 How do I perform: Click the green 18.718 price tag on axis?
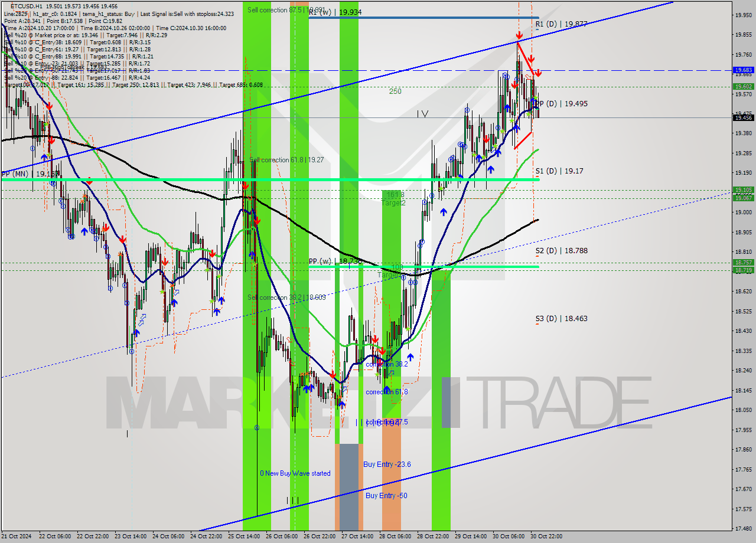(744, 270)
